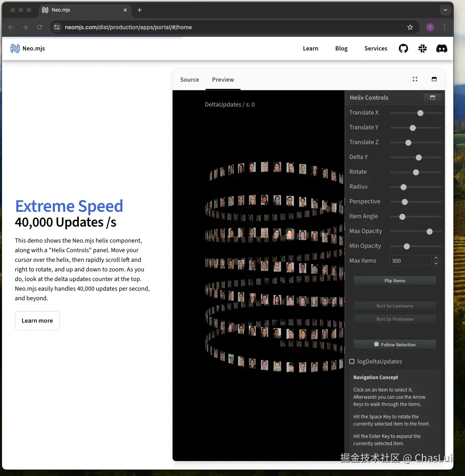
Task: Join Discord via the Discord icon
Action: click(442, 48)
